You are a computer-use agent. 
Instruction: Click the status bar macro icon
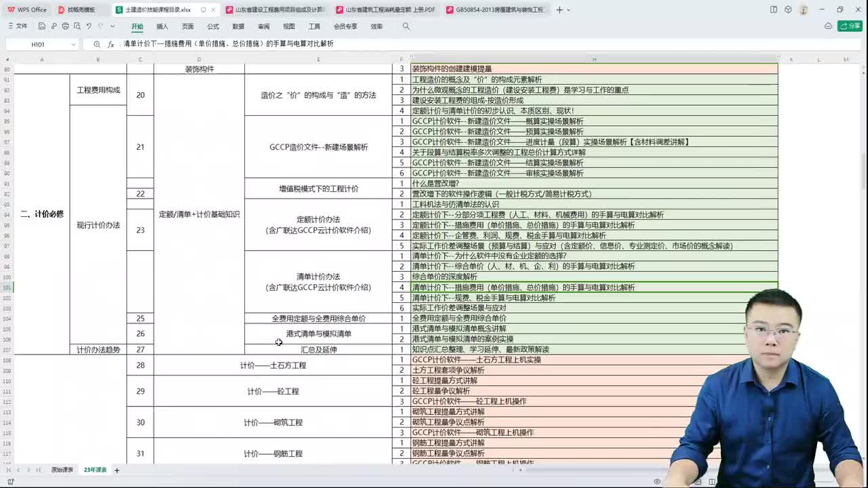[x=10, y=482]
